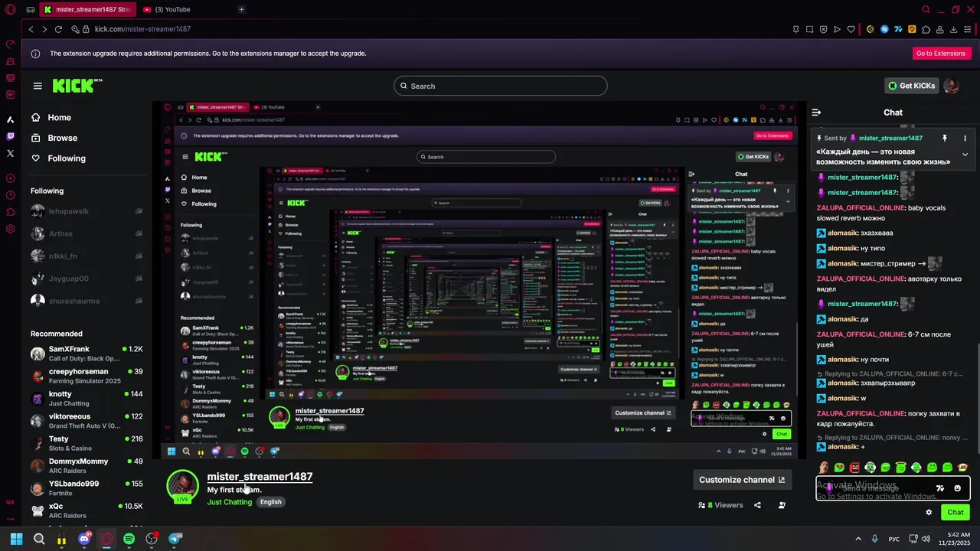Screen dimensions: 980x551
Task: Open Following in Kick sidebar
Action: pos(58,158)
